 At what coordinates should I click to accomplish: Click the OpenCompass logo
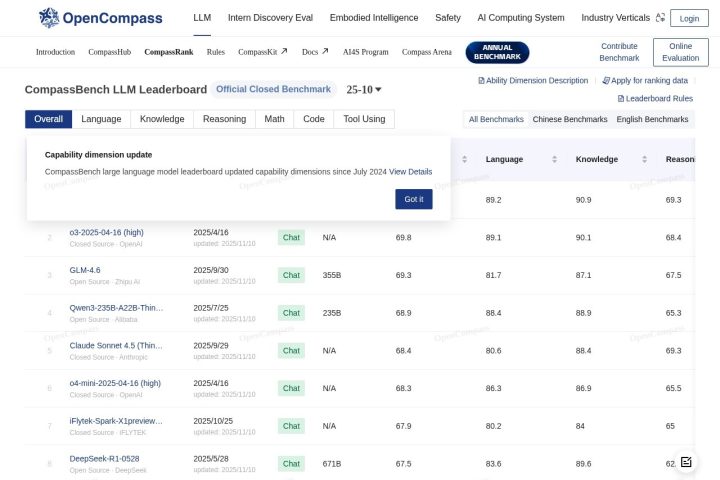click(x=100, y=18)
